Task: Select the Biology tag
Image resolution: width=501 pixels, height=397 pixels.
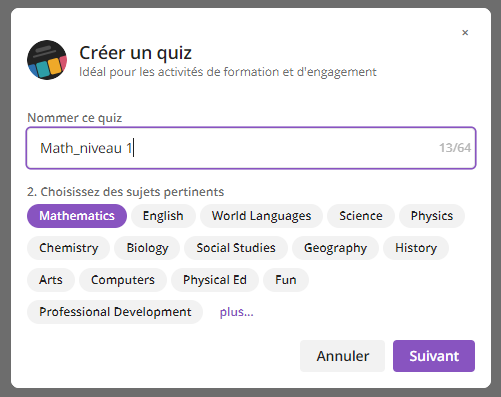Action: [x=147, y=248]
